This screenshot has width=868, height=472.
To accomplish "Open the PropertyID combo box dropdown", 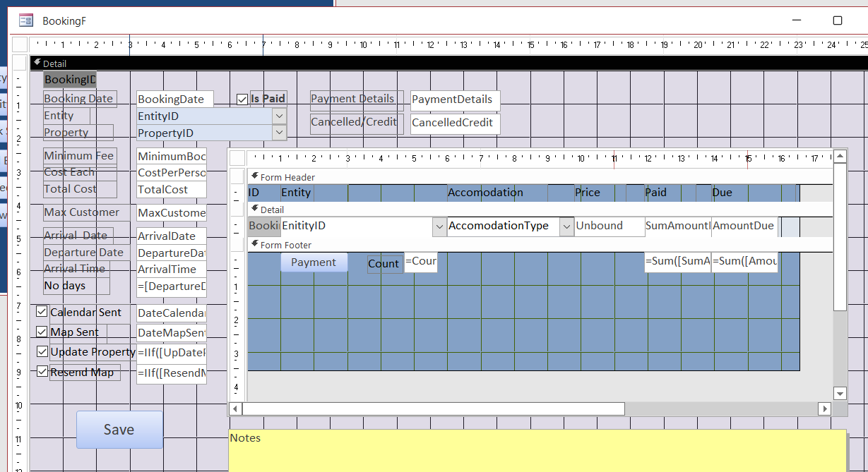I will tap(279, 133).
